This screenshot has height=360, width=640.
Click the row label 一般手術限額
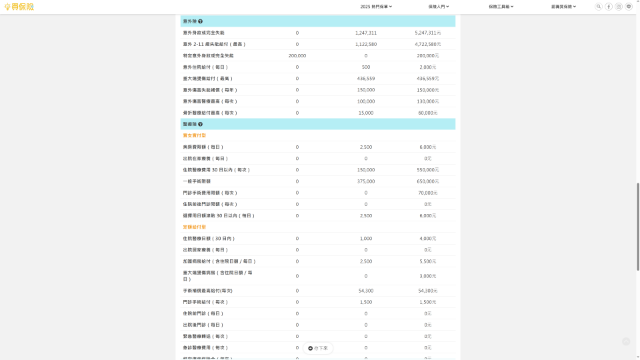[197, 181]
